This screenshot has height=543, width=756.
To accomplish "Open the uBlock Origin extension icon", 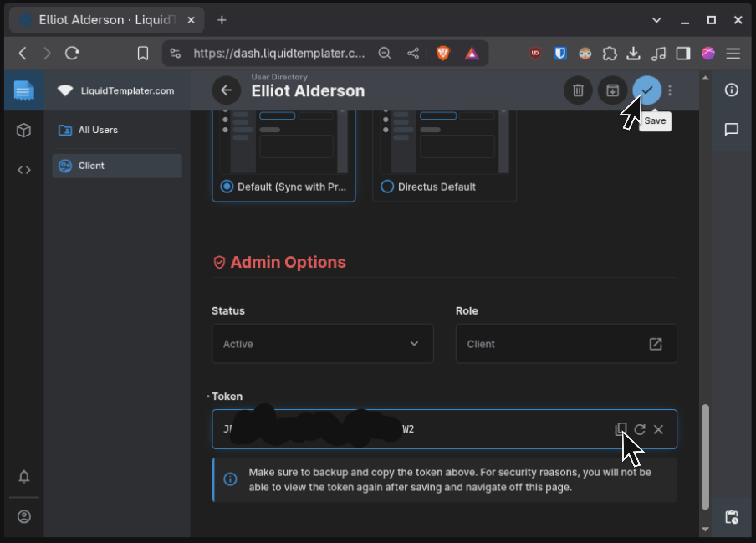I will [x=535, y=53].
